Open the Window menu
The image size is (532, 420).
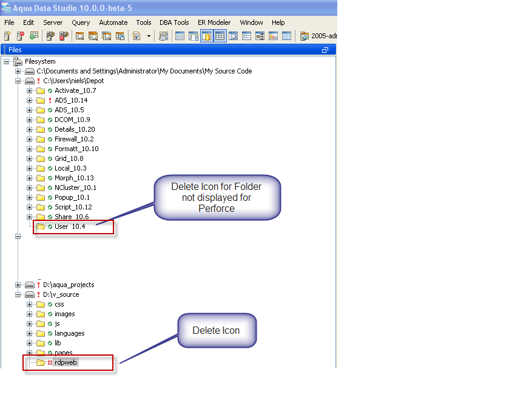pos(251,22)
